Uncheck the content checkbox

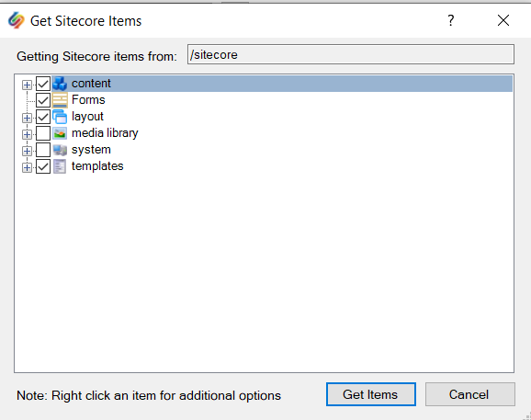click(43, 84)
